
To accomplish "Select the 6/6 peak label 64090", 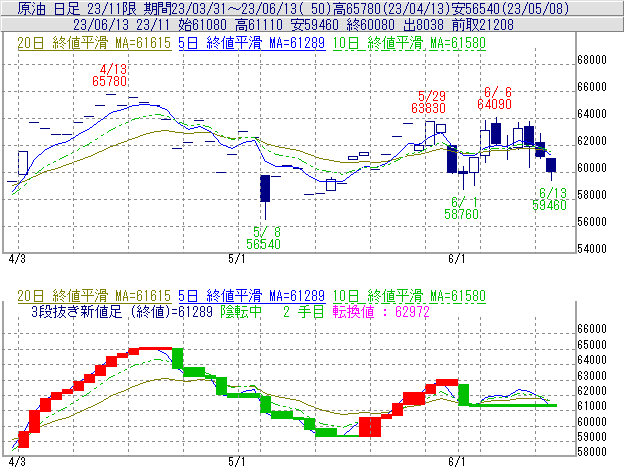I will pyautogui.click(x=495, y=102).
